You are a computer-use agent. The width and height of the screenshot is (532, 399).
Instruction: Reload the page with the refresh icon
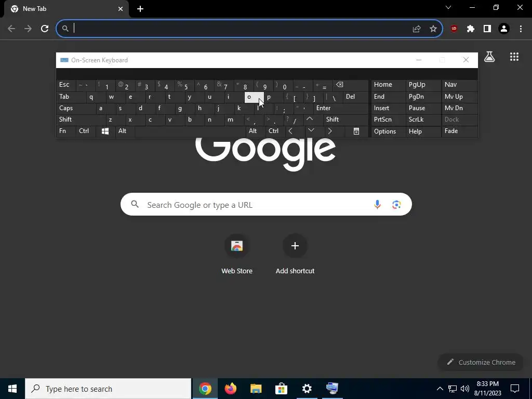pyautogui.click(x=45, y=29)
